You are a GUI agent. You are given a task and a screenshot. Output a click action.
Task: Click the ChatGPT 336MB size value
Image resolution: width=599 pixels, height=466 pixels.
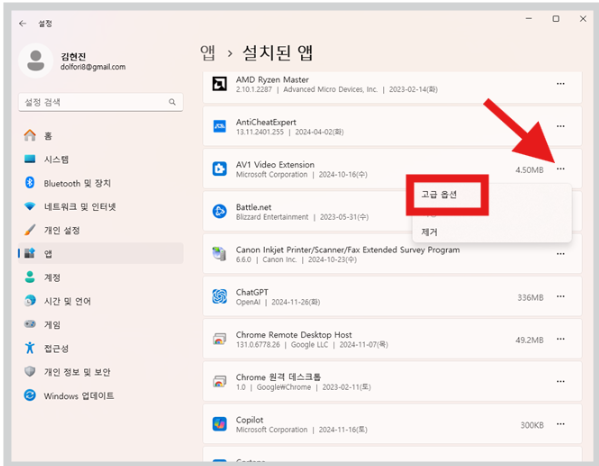tap(530, 298)
